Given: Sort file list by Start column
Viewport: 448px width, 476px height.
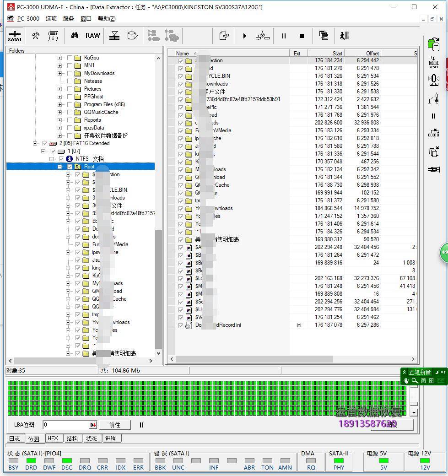Looking at the screenshot, I should (325, 53).
